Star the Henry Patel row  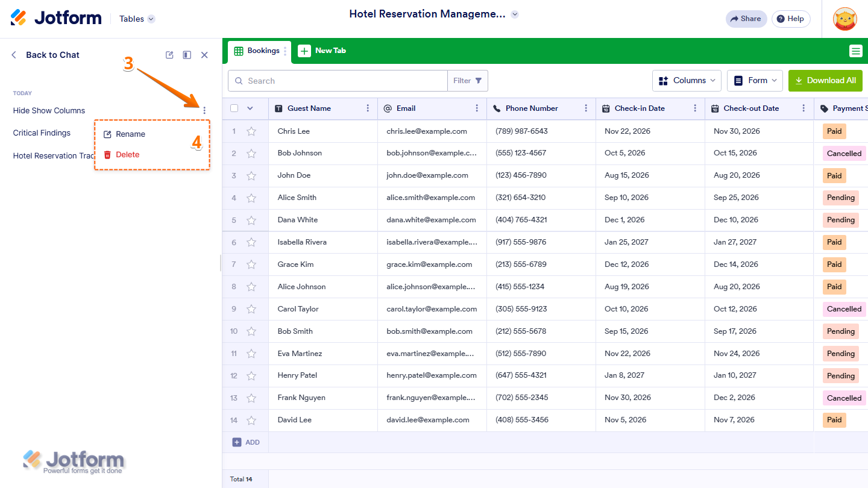[x=251, y=375]
